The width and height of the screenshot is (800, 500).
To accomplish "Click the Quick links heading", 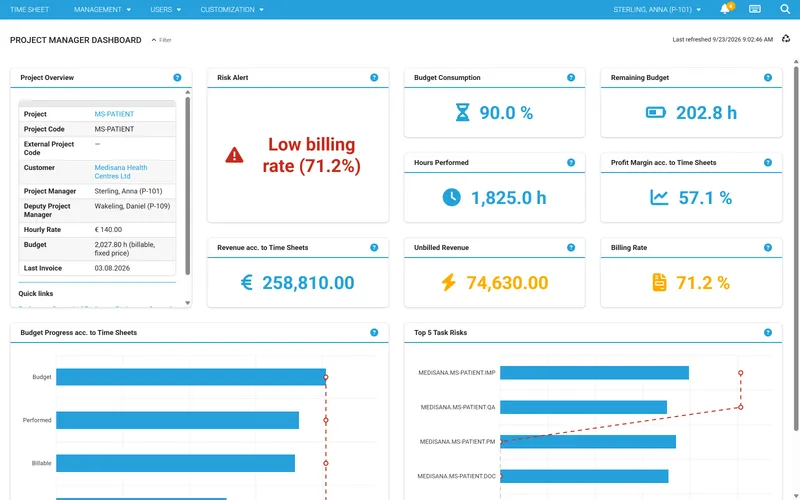I will coord(36,293).
